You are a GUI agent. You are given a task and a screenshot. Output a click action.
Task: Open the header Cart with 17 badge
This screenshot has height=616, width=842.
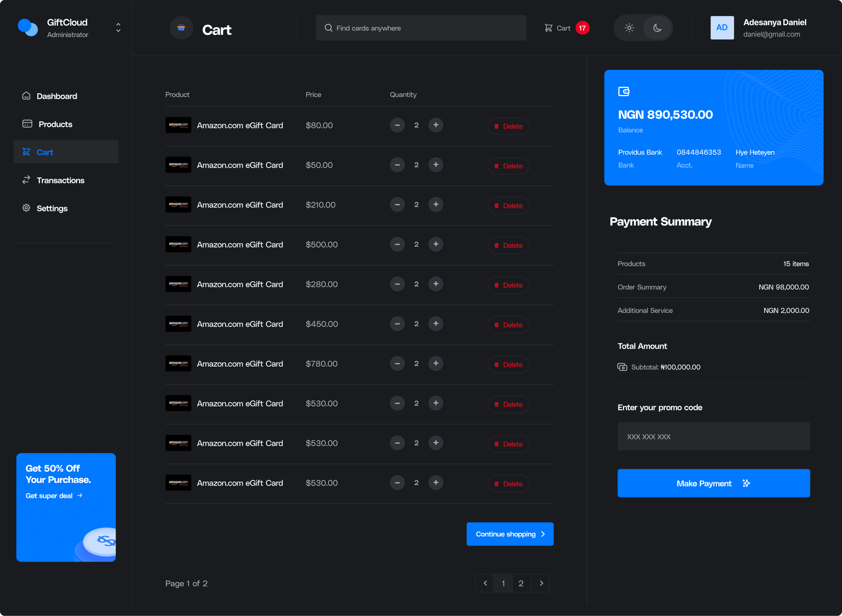tap(567, 28)
